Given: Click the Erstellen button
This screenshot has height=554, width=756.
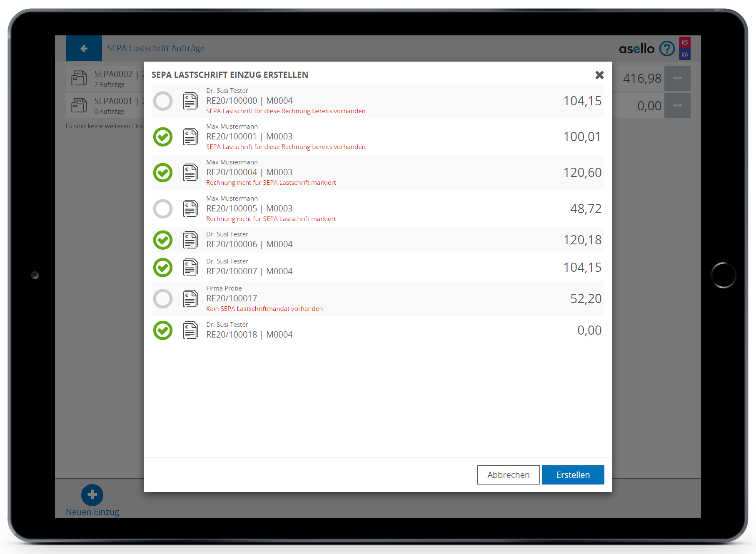Looking at the screenshot, I should pyautogui.click(x=573, y=475).
